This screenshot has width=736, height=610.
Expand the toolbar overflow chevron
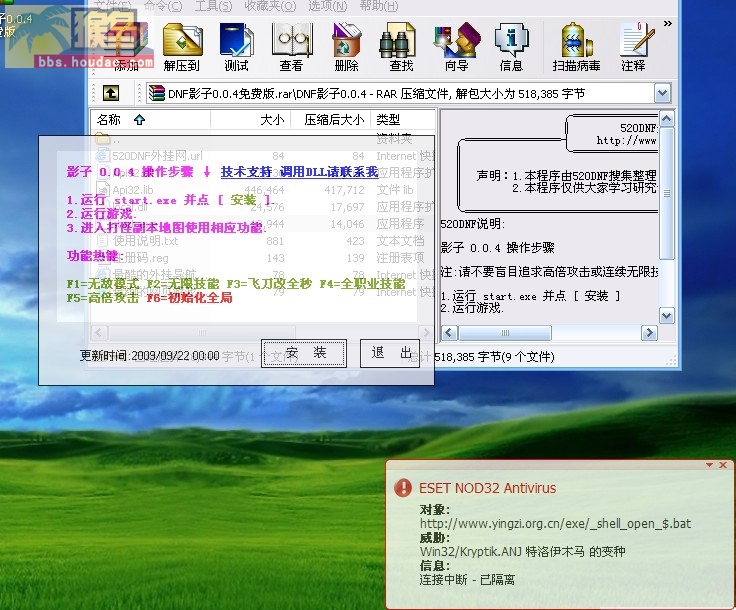(667, 23)
